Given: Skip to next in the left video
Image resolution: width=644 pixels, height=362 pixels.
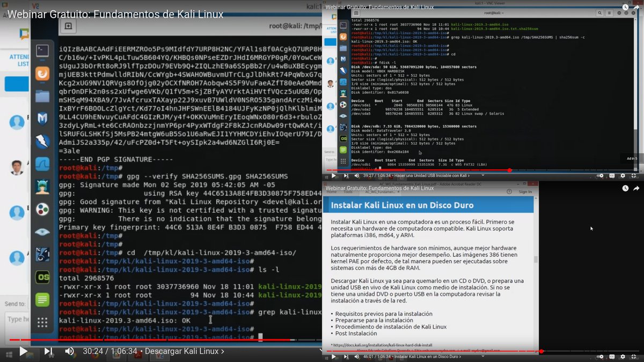Looking at the screenshot, I should click(x=48, y=351).
